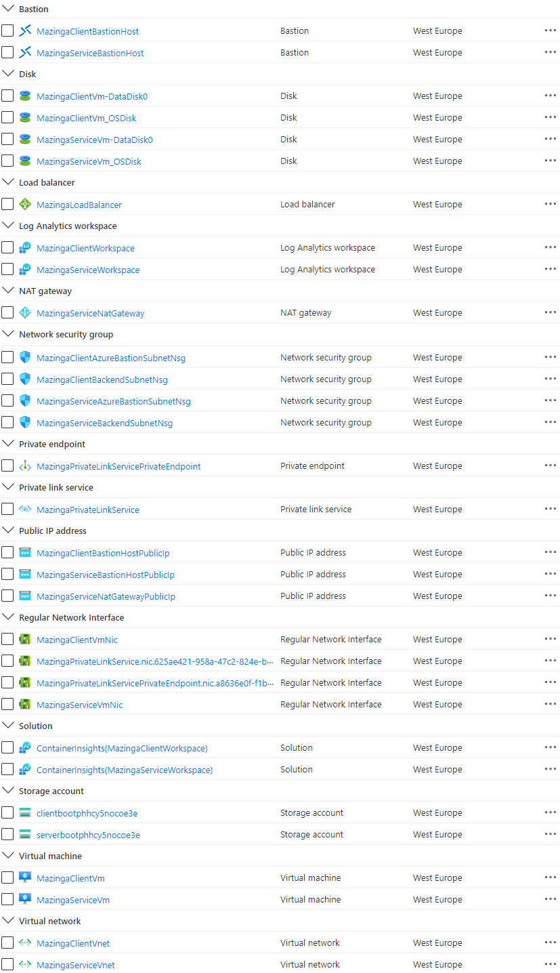Click the clientbootphhcy5nocoe3e storage account icon

(25, 813)
